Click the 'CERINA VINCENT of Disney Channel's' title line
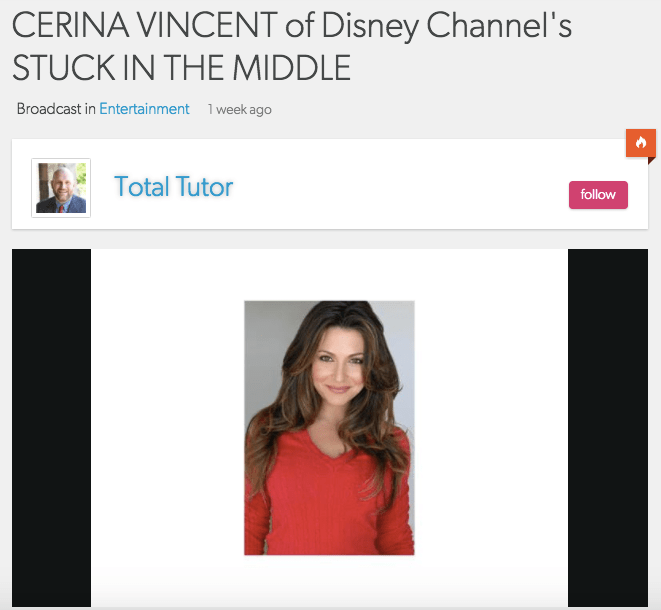 292,26
